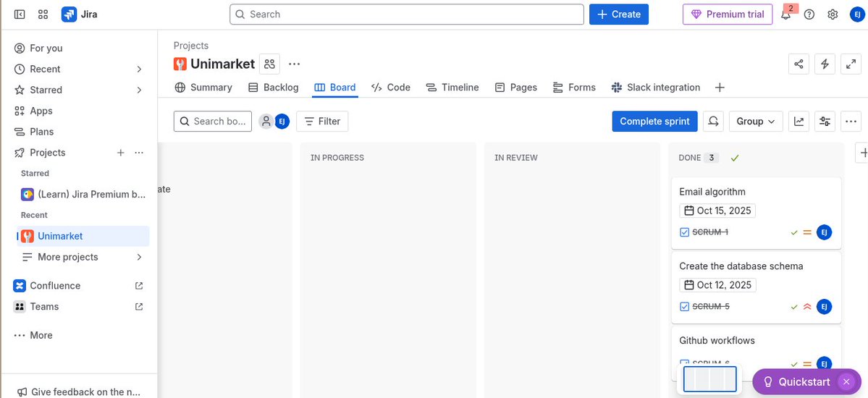Click the EJ avatar on Create the database schema card
This screenshot has width=868, height=398.
(x=825, y=307)
